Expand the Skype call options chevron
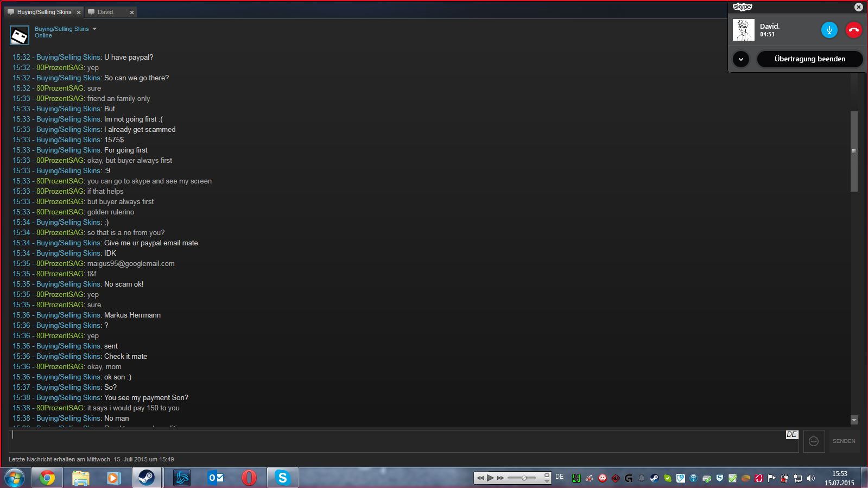Screen dimensions: 868x488 point(741,59)
